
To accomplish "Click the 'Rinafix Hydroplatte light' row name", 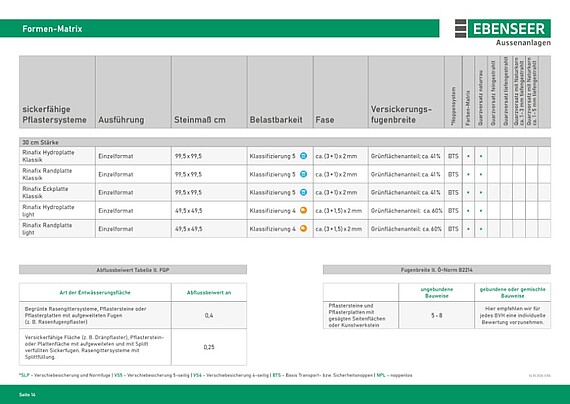I will click(48, 211).
